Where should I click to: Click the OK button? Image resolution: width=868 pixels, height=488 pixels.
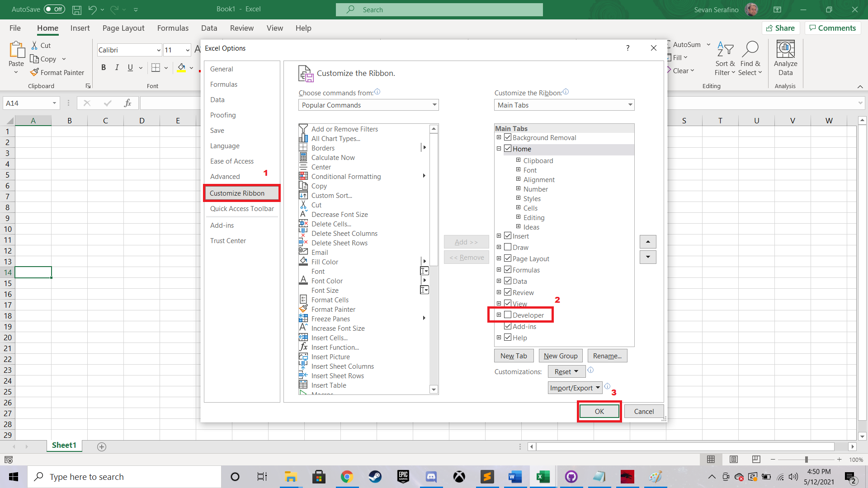point(599,411)
